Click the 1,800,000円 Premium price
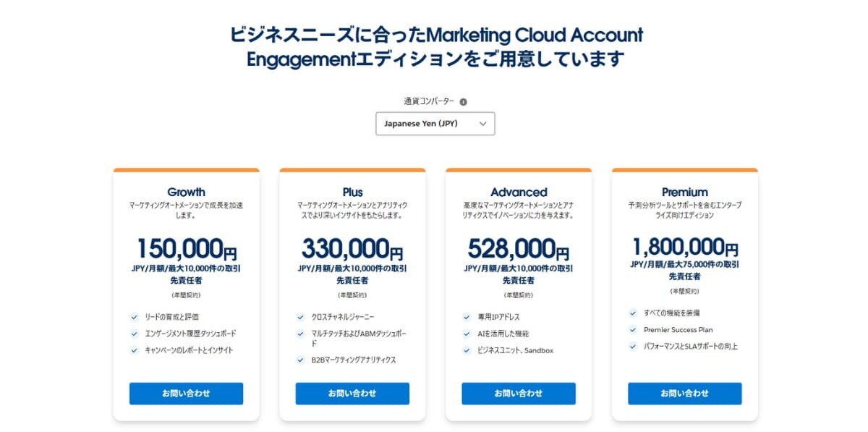Screen dimensions: 868x432 [x=684, y=246]
